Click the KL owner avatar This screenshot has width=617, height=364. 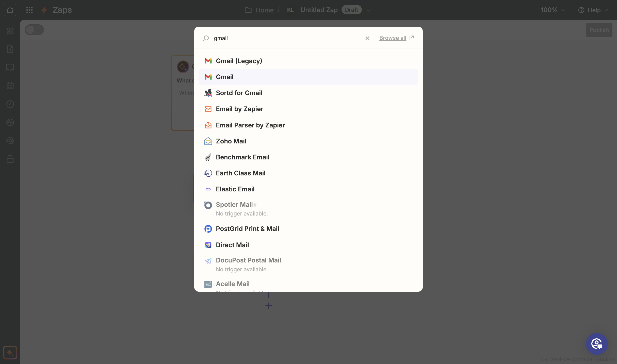290,10
